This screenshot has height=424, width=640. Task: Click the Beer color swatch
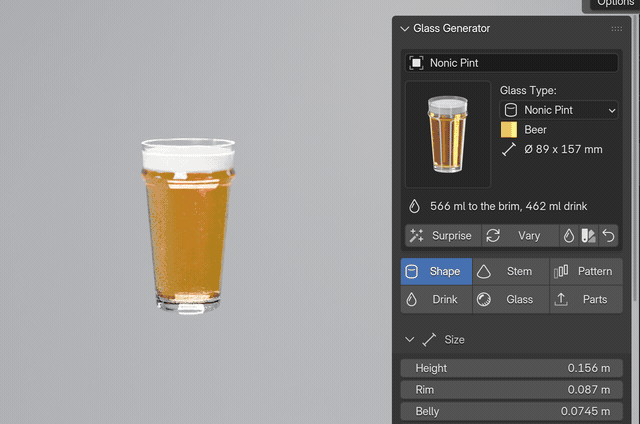509,130
